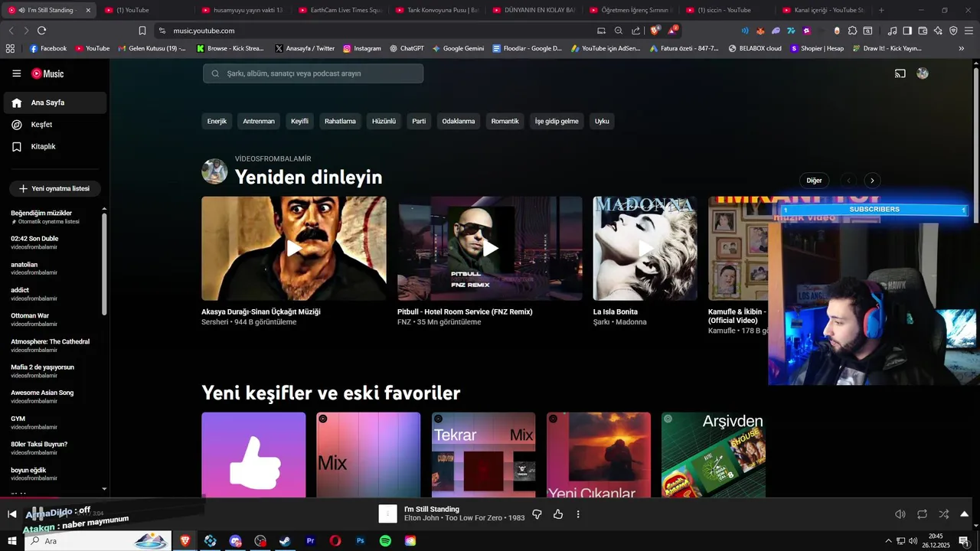Open the Brave Wallet icon
The image size is (980, 551).
923,31
